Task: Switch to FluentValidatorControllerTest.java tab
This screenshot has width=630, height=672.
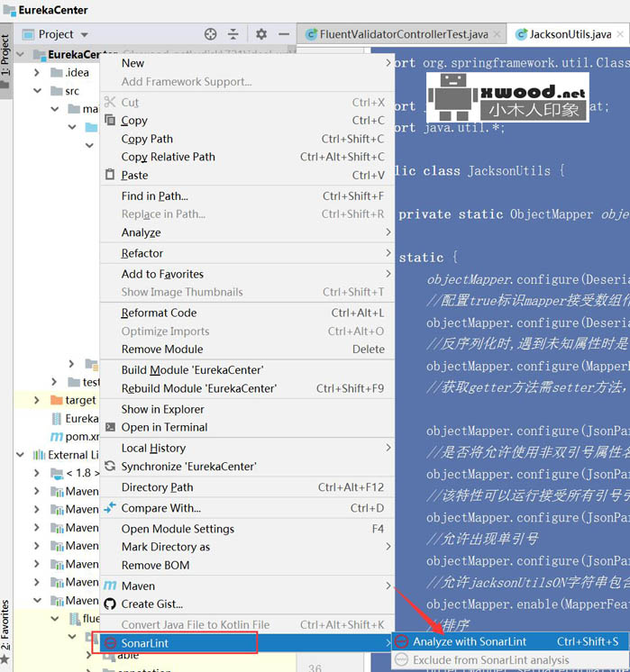Action: tap(404, 34)
